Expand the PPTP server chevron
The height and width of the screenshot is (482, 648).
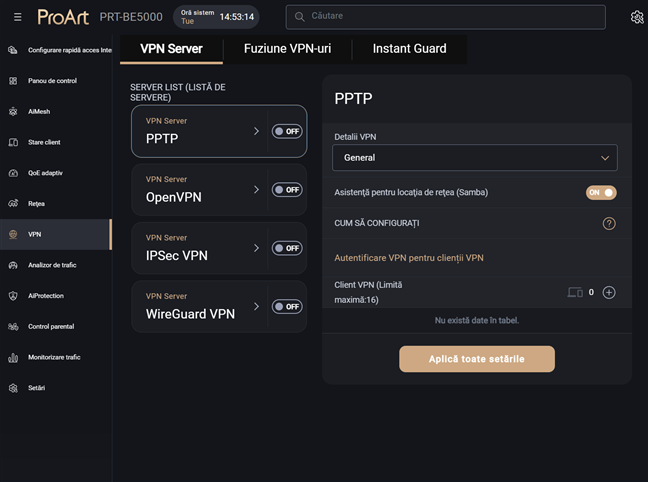256,131
